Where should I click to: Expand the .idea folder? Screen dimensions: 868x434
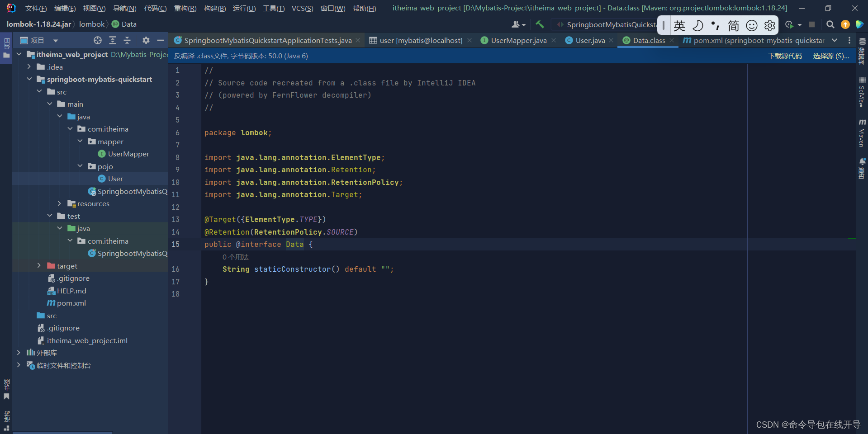point(29,67)
